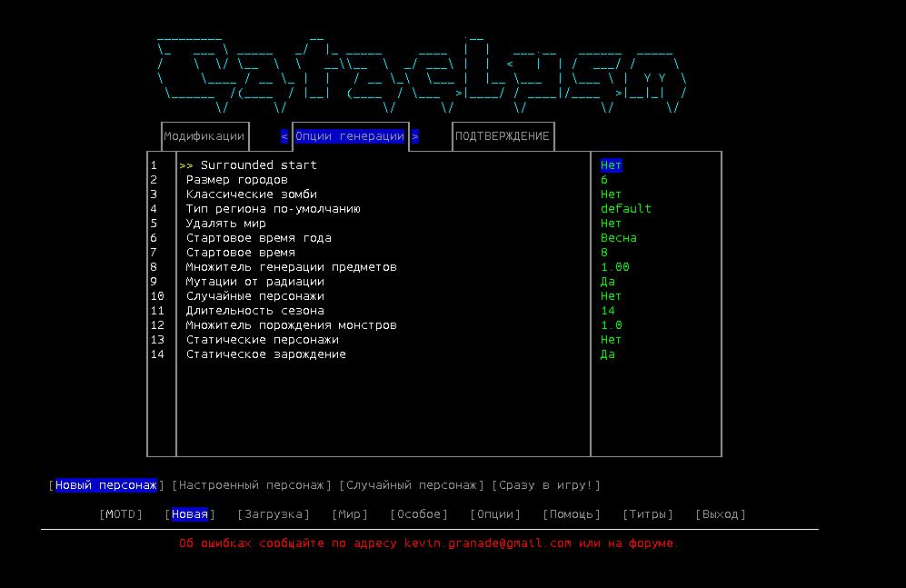Viewport: 906px width, 588px height.
Task: Click the left arrow beside Опции генерации
Action: tap(284, 136)
